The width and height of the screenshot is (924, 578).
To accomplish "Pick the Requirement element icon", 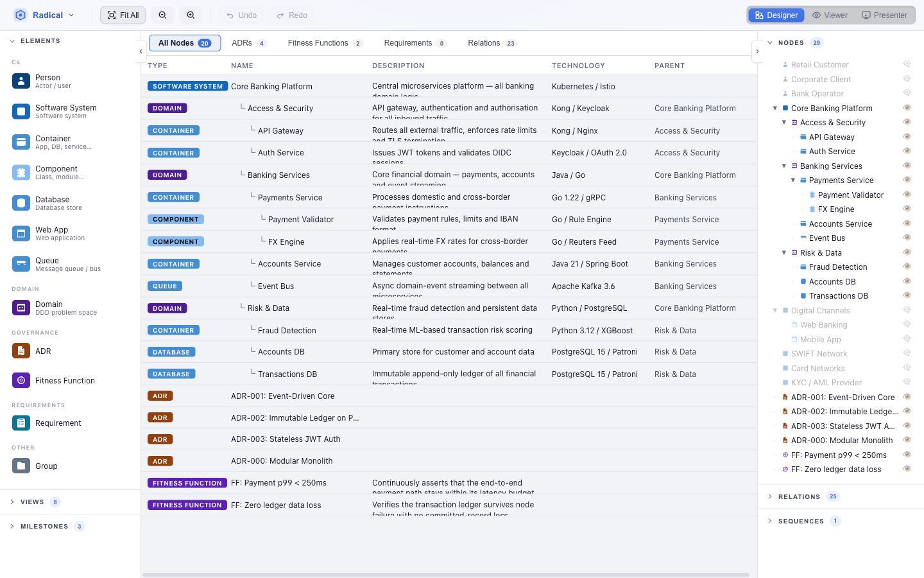I will tap(21, 423).
